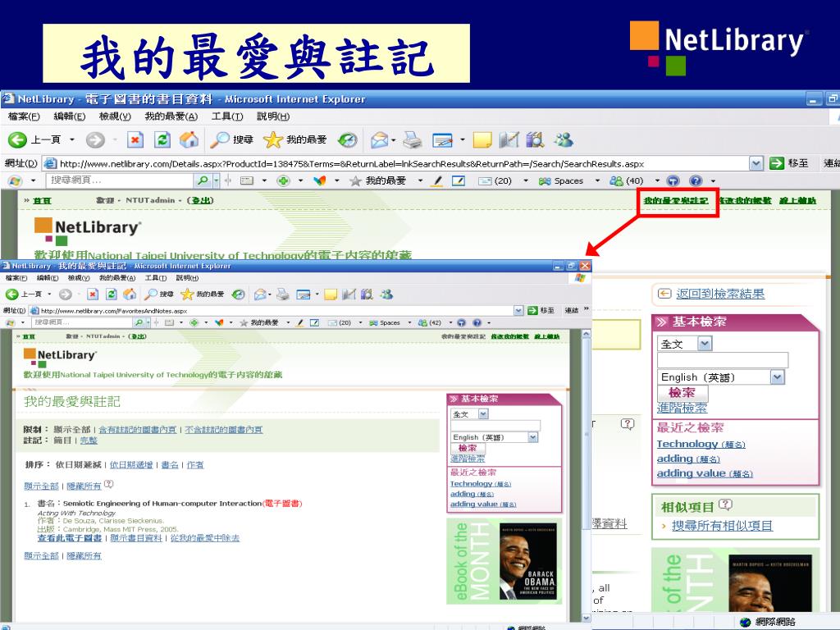The height and width of the screenshot is (630, 840).
Task: Open 我的最愛(A) menu in back window
Action: click(x=171, y=116)
